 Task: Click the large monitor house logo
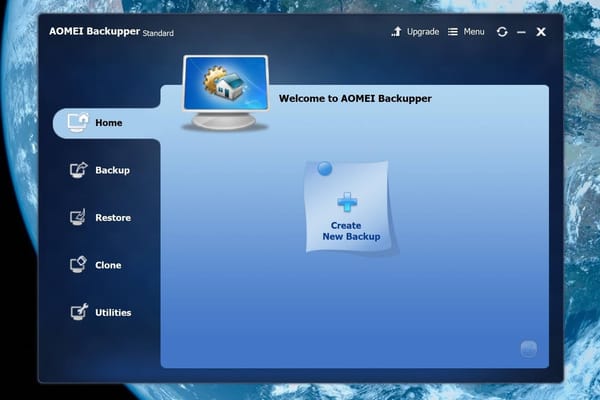[x=225, y=93]
